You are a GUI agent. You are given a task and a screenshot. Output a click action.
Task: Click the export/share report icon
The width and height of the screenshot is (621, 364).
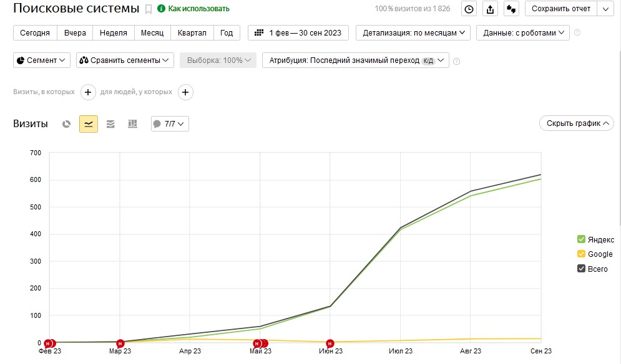tap(491, 9)
